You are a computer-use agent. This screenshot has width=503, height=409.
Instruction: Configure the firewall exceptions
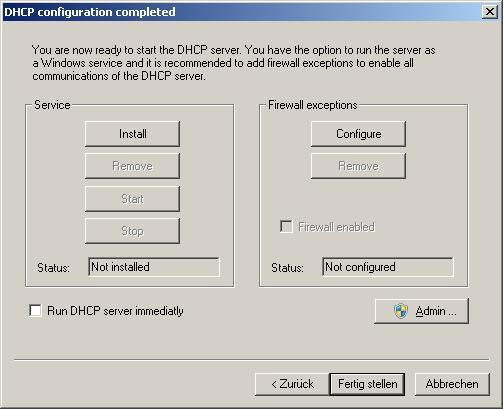[x=358, y=134]
